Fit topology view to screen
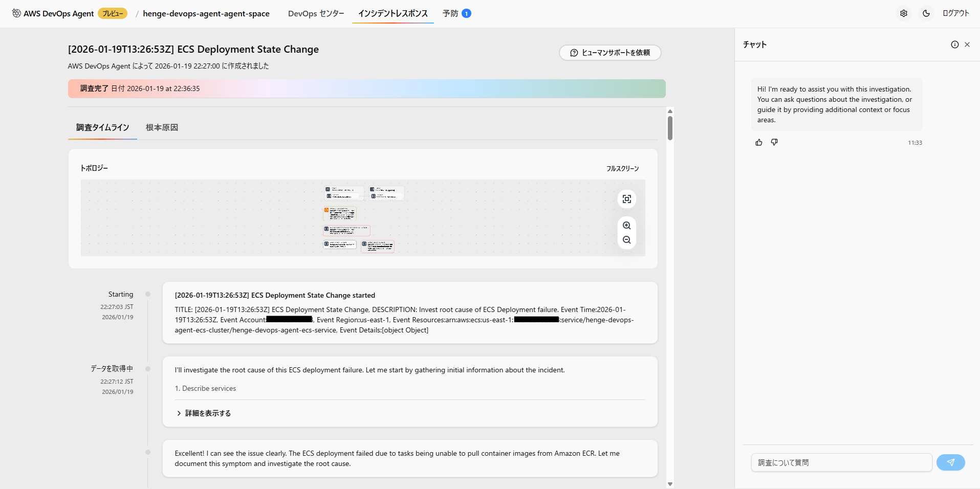Screen dimensions: 980x489 627,199
